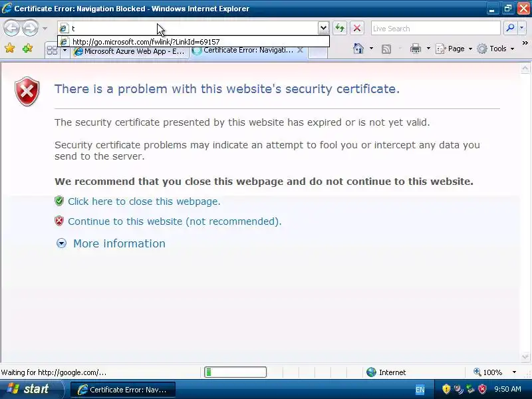This screenshot has width=532, height=399.
Task: Click the page scrollbar down arrow
Action: [525, 356]
